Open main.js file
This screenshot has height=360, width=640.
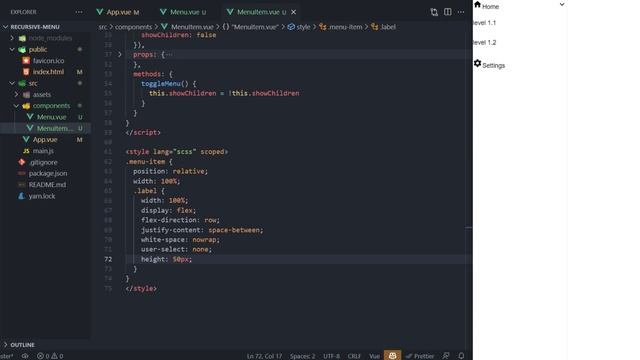click(x=43, y=151)
